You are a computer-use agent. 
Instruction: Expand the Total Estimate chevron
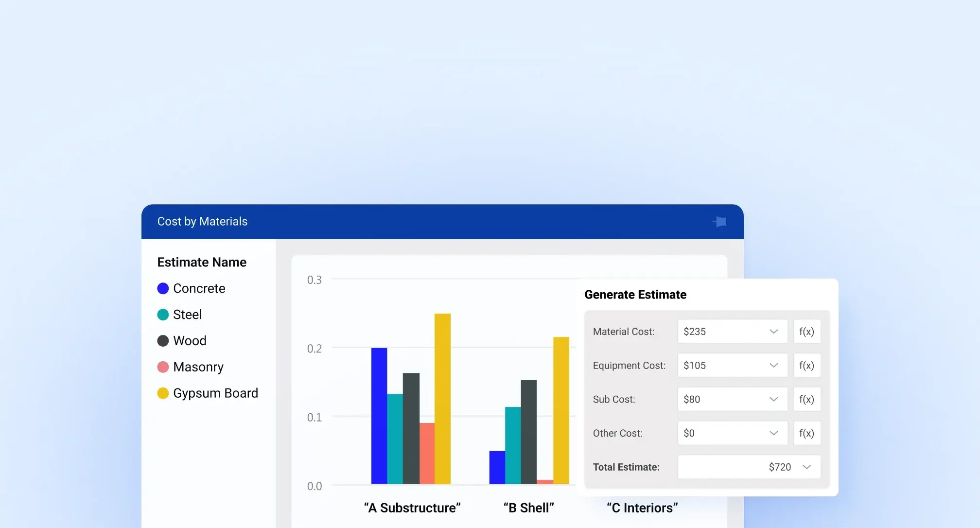coord(806,467)
